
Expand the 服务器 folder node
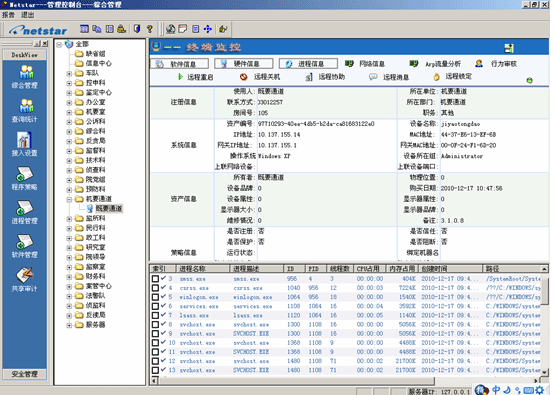pos(69,325)
